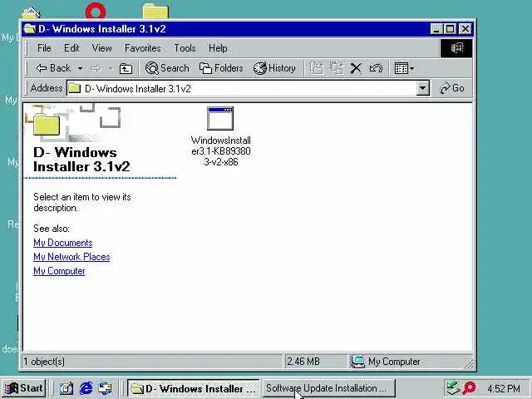Open the Forward history dropdown arrow
Viewport: 532px width, 399px height.
[x=111, y=68]
